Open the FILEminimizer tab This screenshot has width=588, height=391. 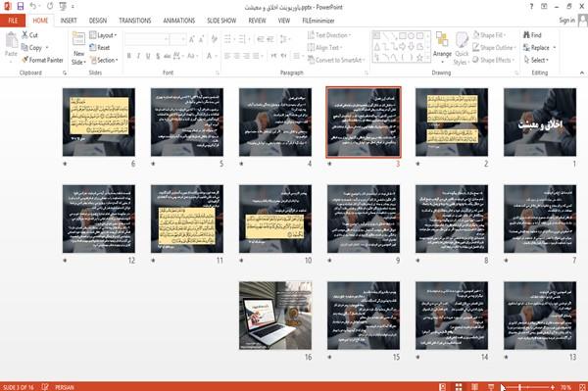(318, 21)
